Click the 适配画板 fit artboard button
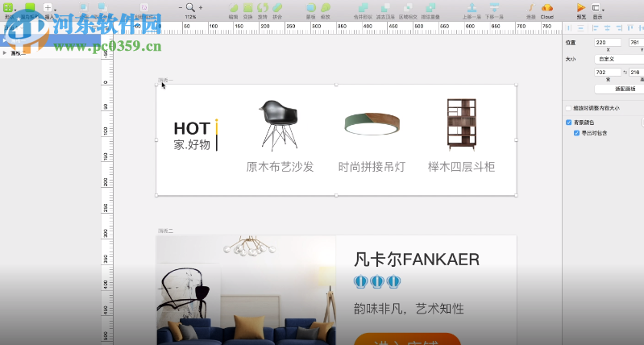This screenshot has height=345, width=644. point(619,89)
